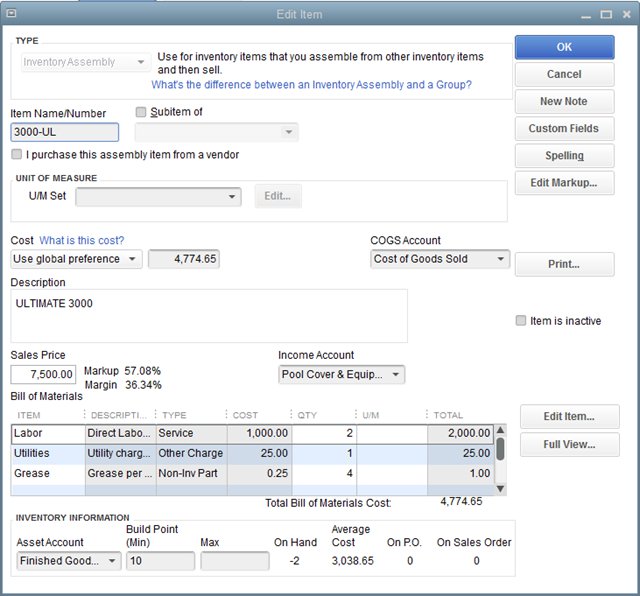The width and height of the screenshot is (640, 596).
Task: Click the 'What is this cost?' link
Action: 82,240
